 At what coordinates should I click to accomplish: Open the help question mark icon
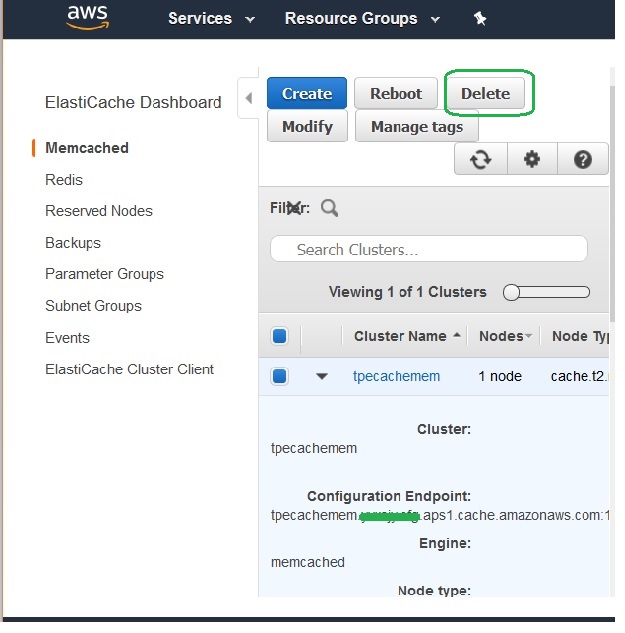(583, 159)
